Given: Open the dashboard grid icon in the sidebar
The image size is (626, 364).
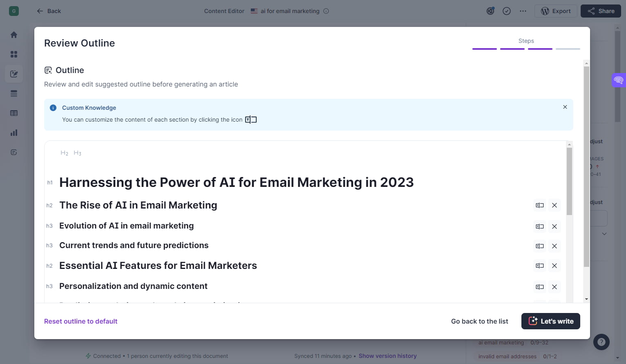Looking at the screenshot, I should coord(13,54).
